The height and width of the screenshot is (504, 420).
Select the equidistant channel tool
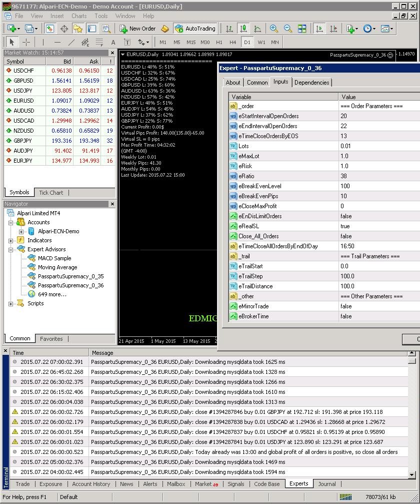click(85, 42)
